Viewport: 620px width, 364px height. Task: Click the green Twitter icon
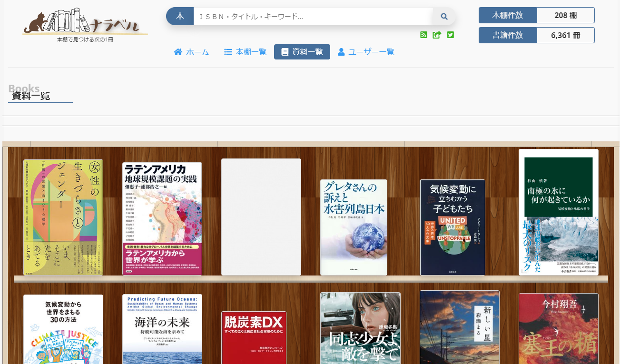pyautogui.click(x=451, y=35)
